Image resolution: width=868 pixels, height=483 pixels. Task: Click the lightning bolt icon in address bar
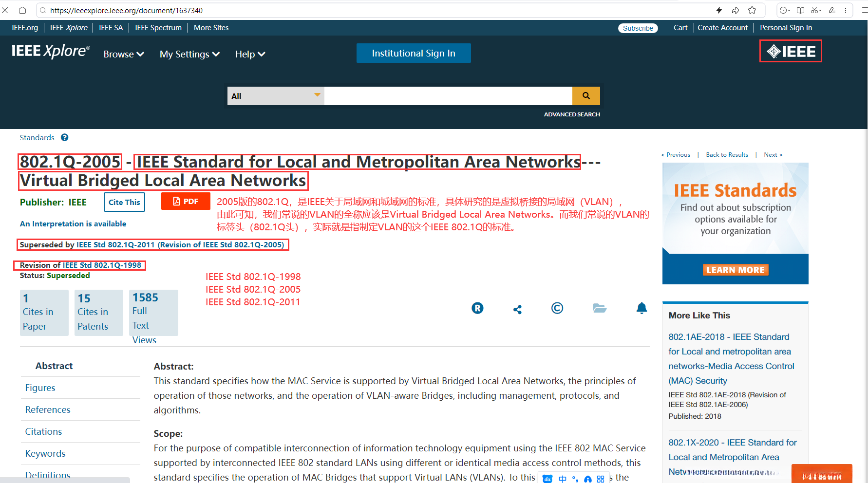click(719, 10)
